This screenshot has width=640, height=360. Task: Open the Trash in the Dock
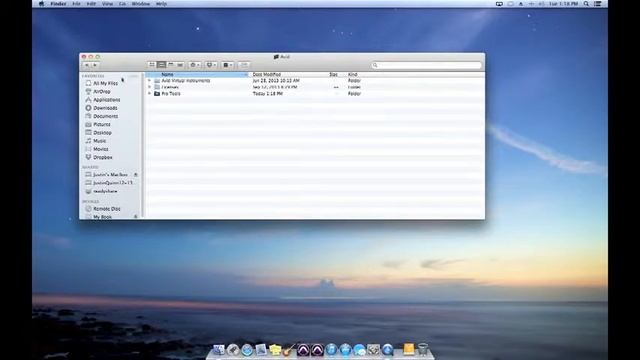423,350
